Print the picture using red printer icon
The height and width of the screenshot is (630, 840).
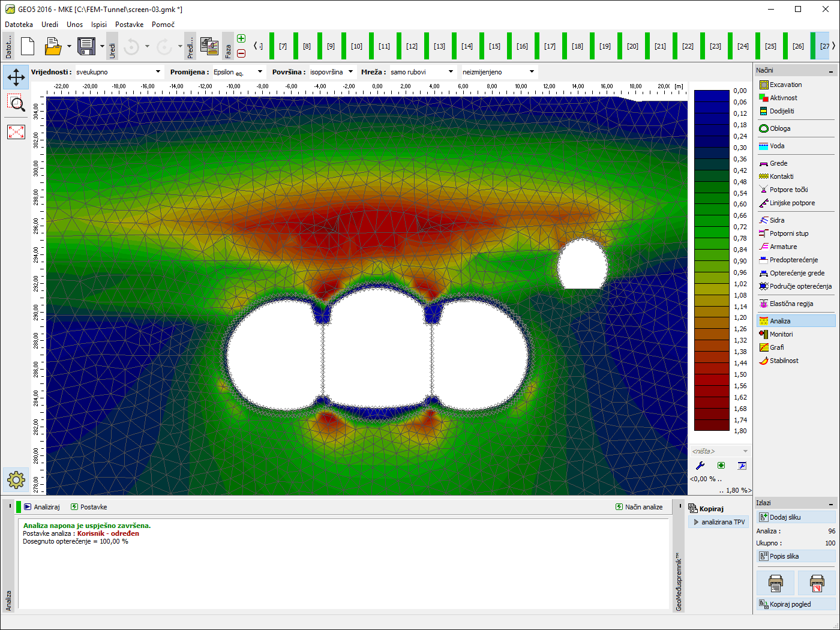point(817,583)
